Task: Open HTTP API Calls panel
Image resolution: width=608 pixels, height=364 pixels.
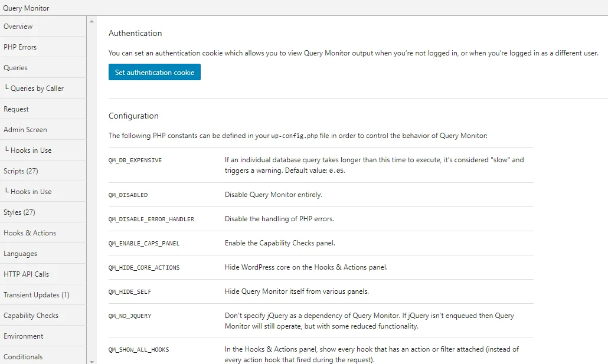Action: coord(43,274)
